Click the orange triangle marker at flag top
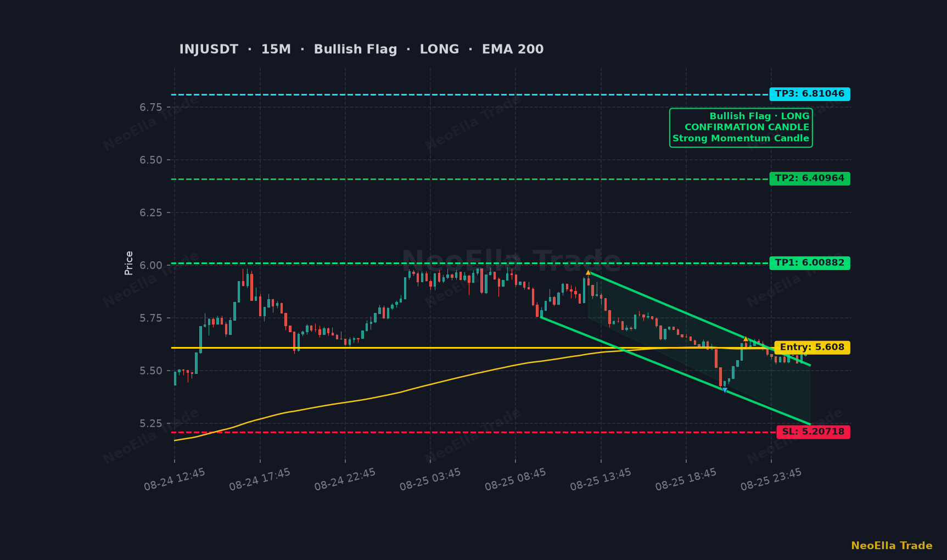 tap(588, 272)
